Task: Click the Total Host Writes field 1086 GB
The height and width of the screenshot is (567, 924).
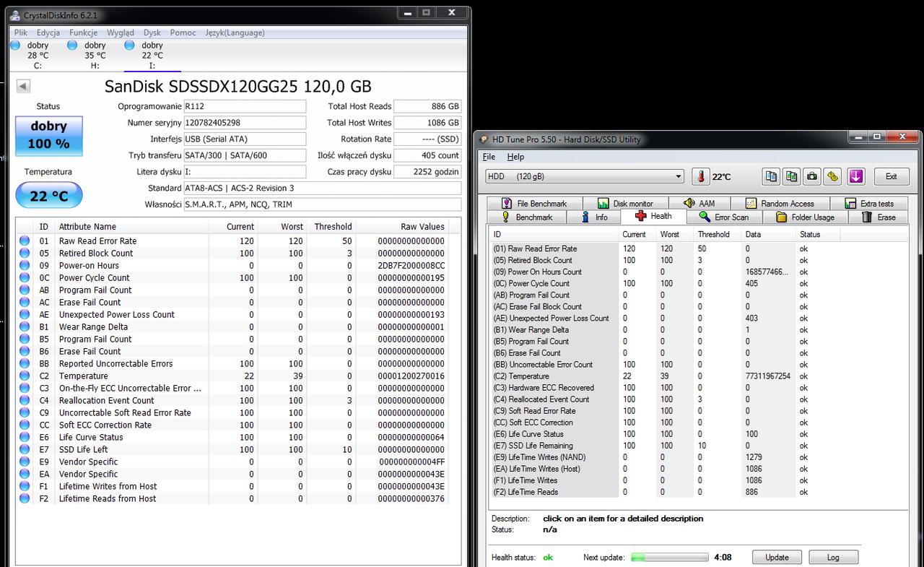Action: pos(427,123)
